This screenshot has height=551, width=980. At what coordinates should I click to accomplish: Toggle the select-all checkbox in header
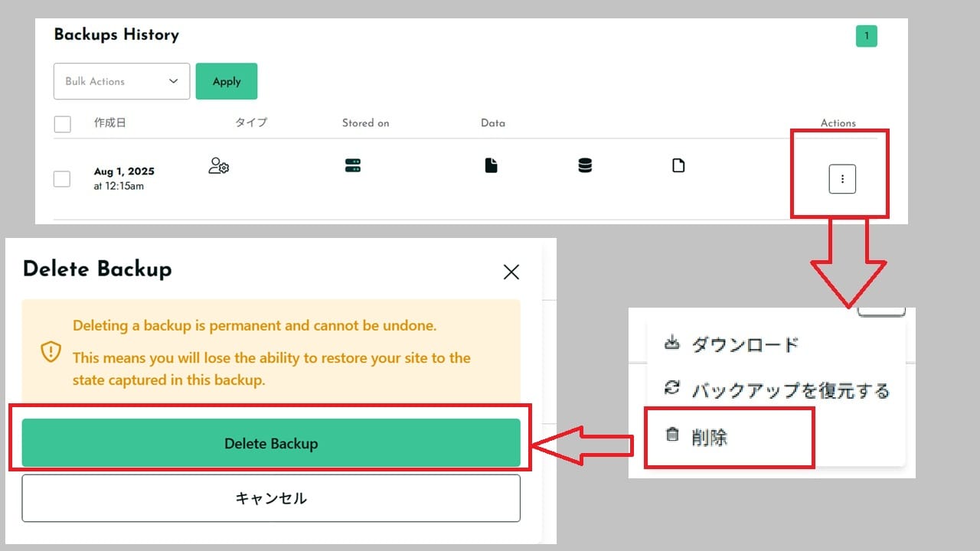(63, 124)
